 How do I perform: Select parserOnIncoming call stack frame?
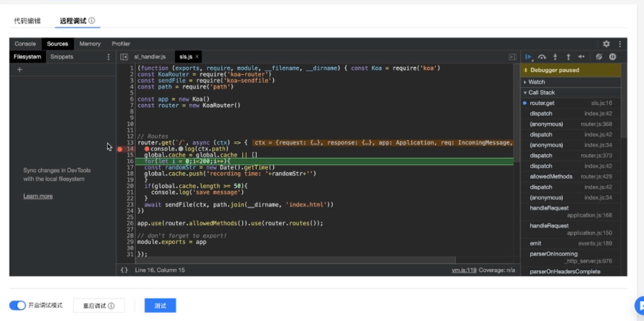(570, 257)
